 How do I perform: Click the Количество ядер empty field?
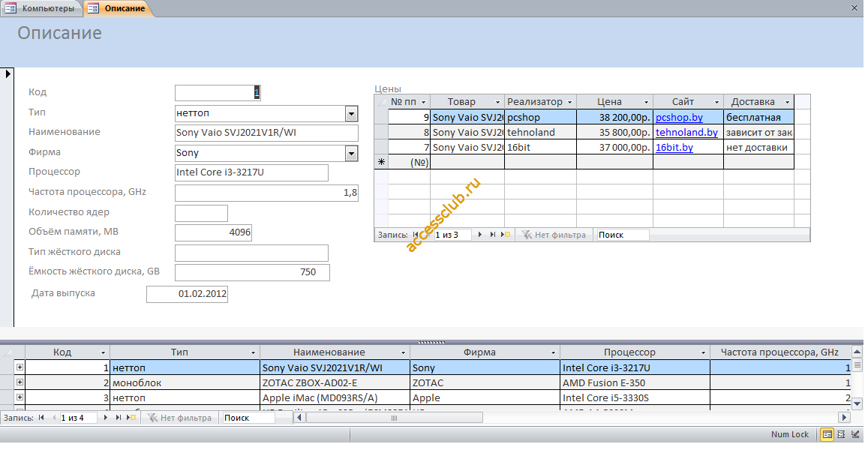(x=201, y=213)
